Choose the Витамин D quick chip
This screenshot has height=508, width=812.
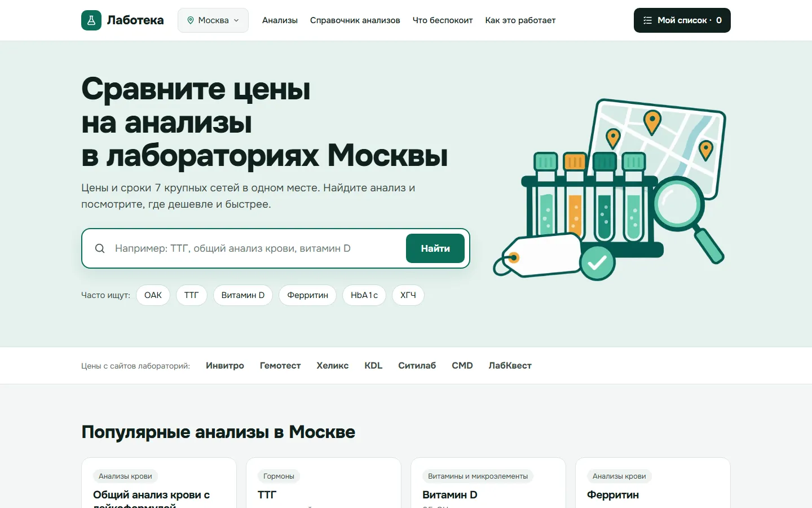click(x=243, y=295)
